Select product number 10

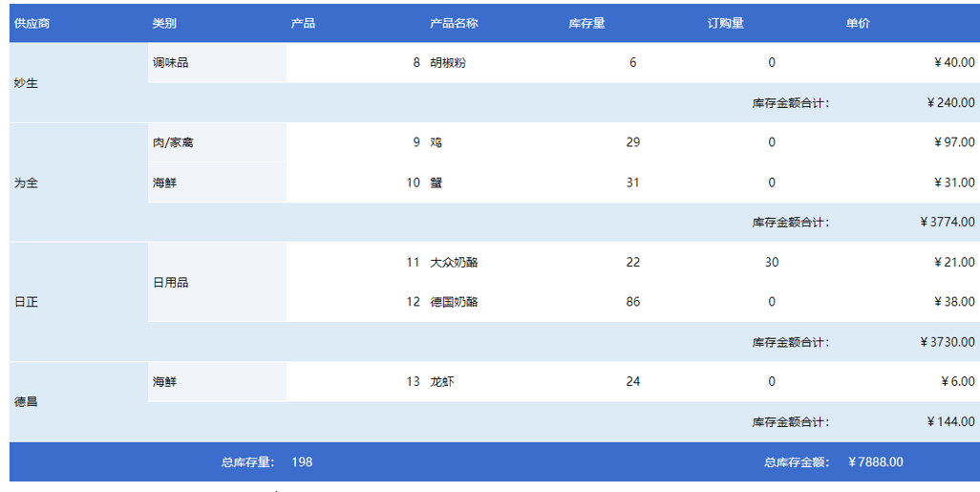coord(414,182)
